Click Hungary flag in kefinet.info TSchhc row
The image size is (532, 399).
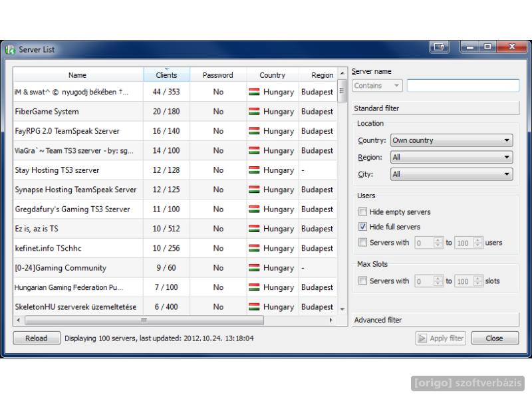pos(254,248)
